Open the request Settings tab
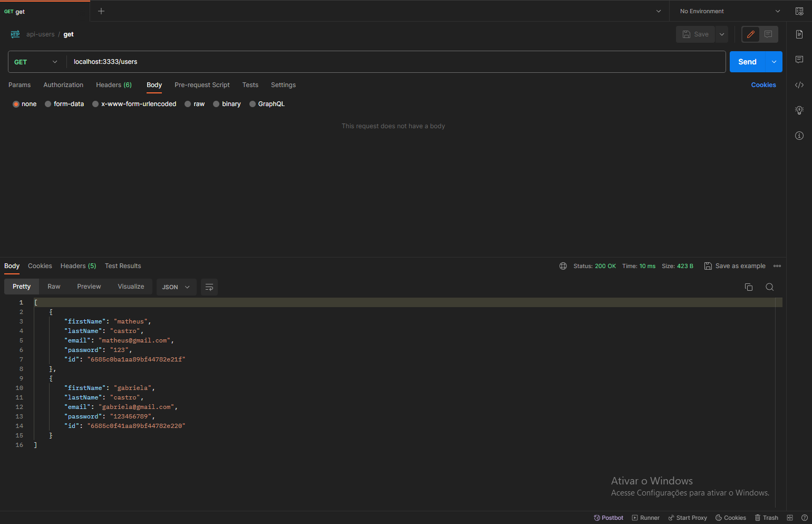This screenshot has height=524, width=812. [283, 85]
